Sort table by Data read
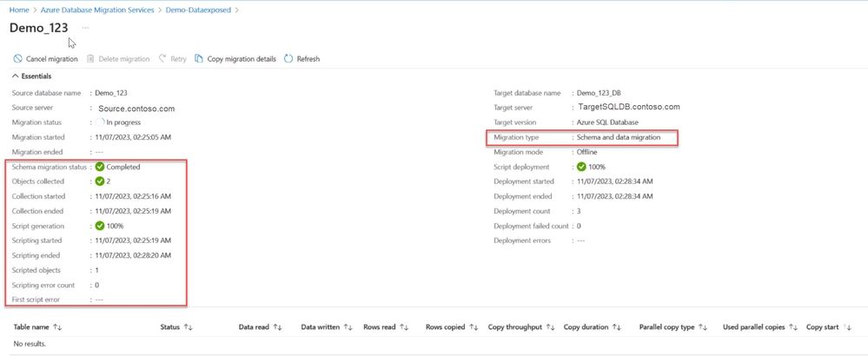This screenshot has height=356, width=868. click(278, 327)
